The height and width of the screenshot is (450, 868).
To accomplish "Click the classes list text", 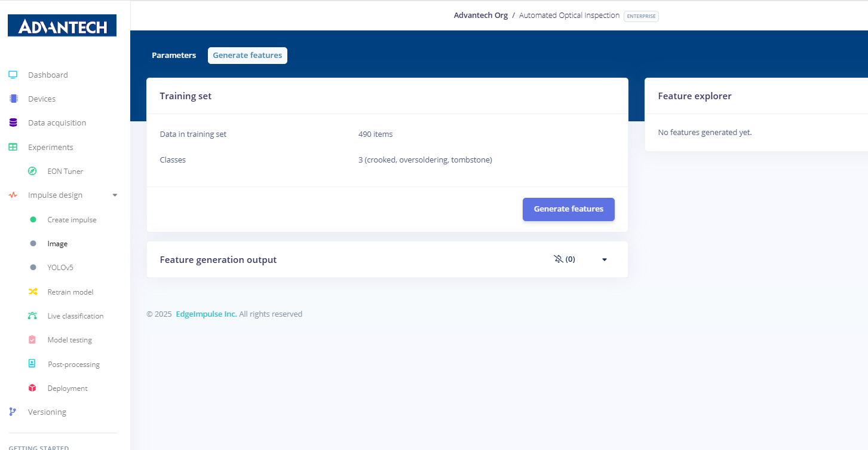I will (425, 160).
